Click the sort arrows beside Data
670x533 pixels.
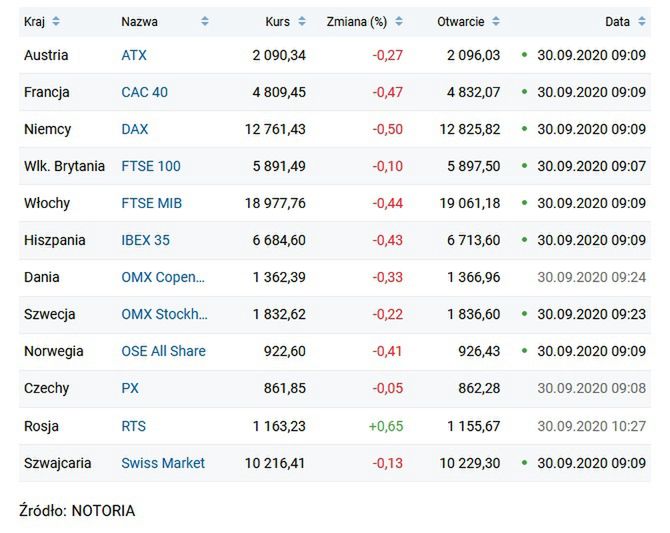(x=642, y=21)
